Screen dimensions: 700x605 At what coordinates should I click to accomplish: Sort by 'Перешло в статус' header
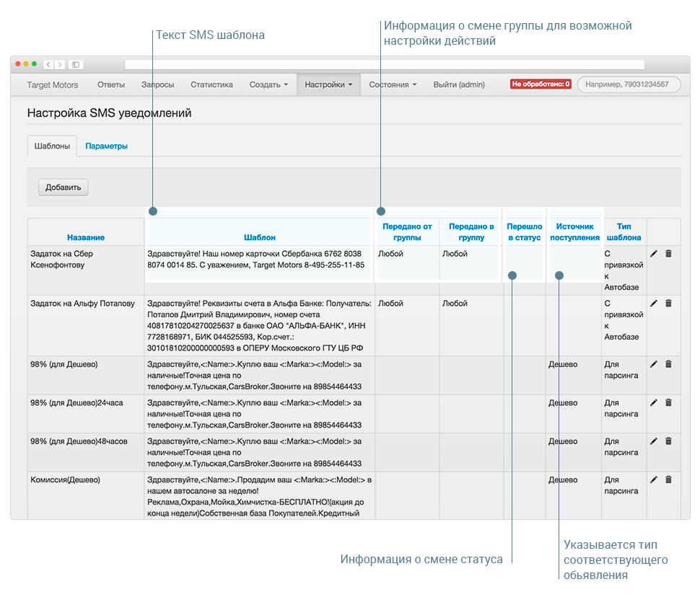pyautogui.click(x=525, y=232)
